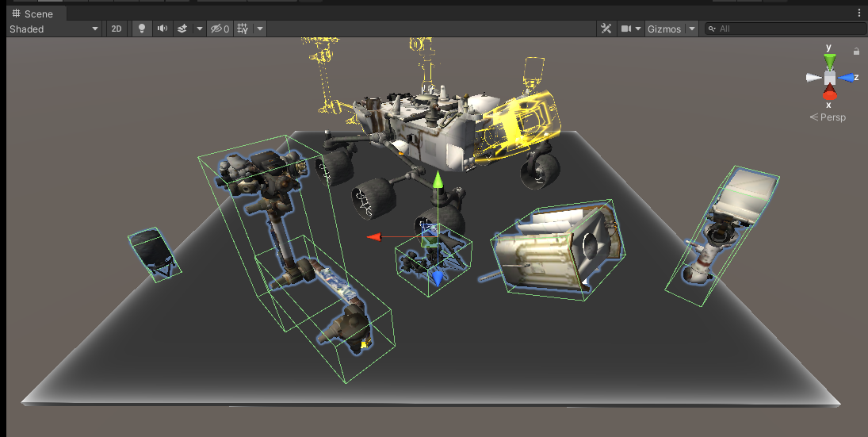Viewport: 868px width, 437px height.
Task: Click the orientation gizmo center cube
Action: tap(829, 78)
